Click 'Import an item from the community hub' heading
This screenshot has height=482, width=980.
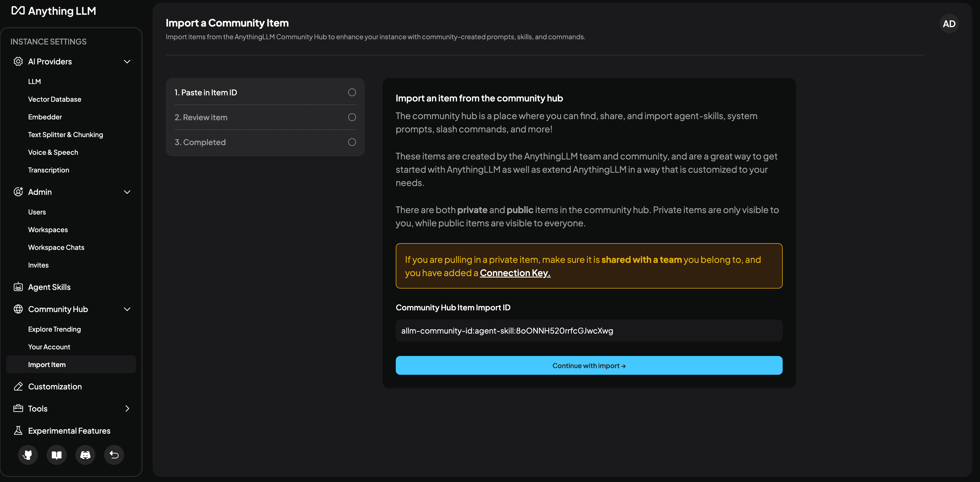[479, 98]
